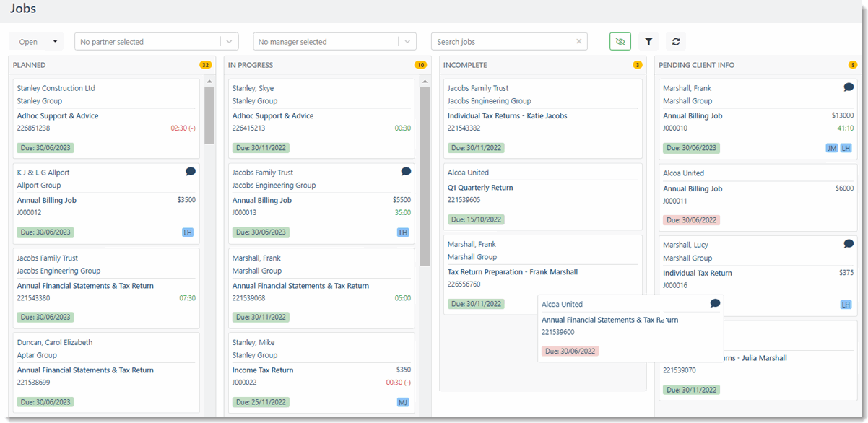Click comment icon on dragged Alcoa United card
The width and height of the screenshot is (868, 423).
point(715,303)
